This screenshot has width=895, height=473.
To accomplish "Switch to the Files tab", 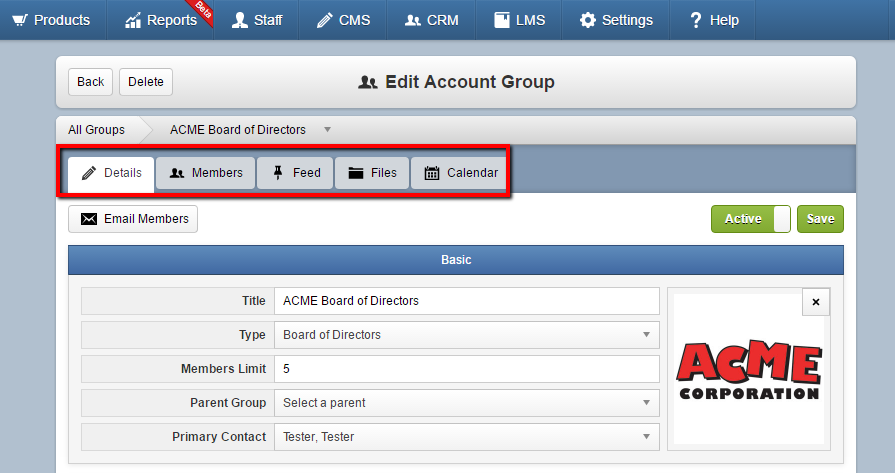I will [372, 173].
